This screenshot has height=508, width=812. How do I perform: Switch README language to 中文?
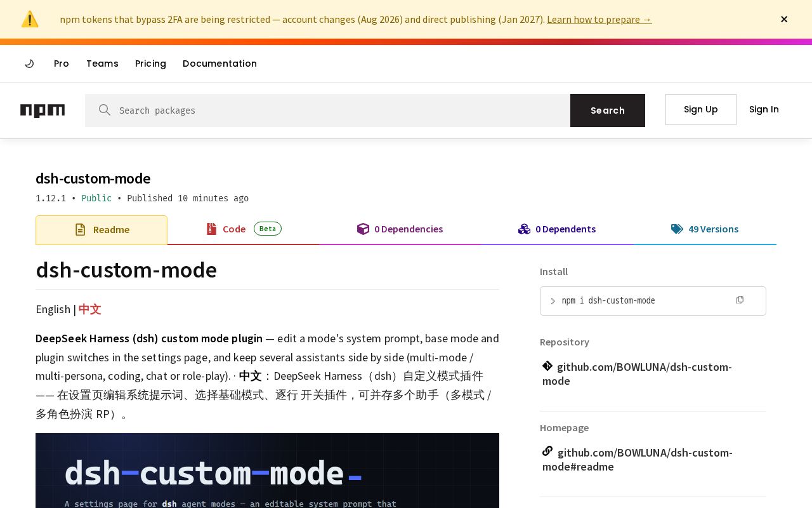[x=89, y=309]
